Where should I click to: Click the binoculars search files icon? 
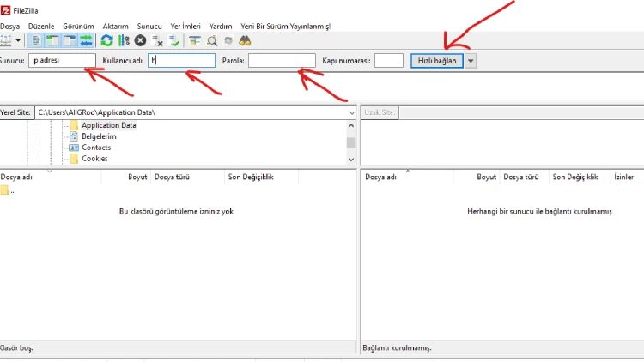(x=245, y=40)
